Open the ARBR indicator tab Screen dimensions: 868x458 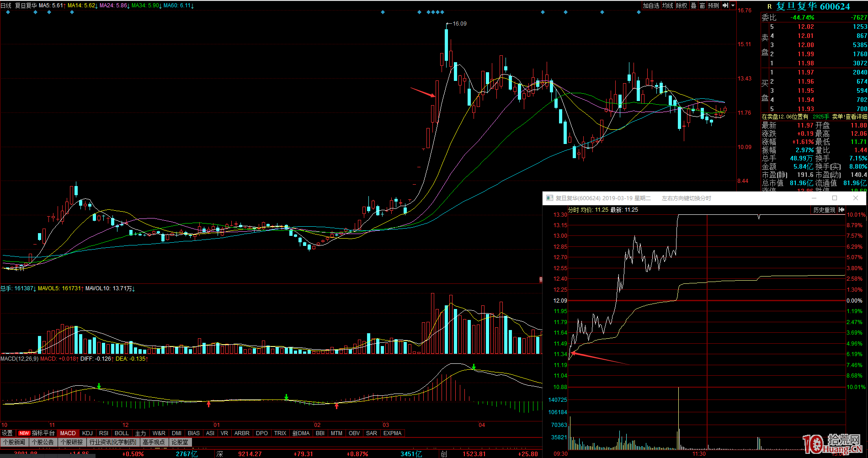(242, 433)
